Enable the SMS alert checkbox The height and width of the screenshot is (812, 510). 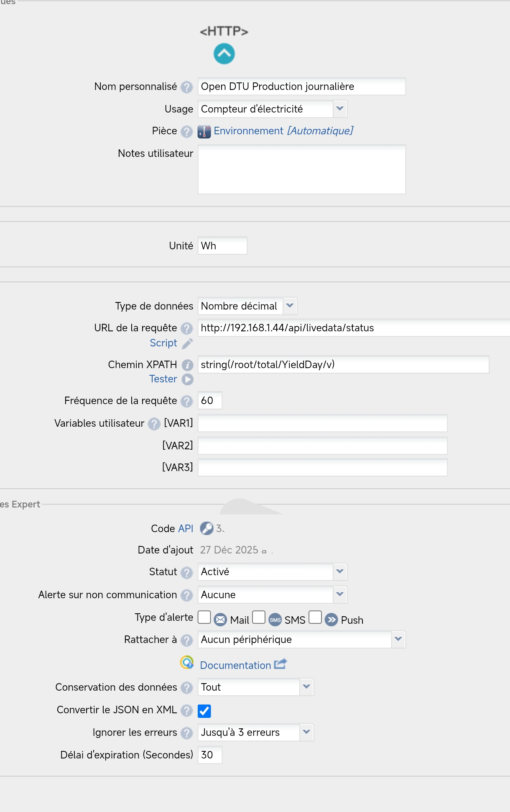point(259,617)
